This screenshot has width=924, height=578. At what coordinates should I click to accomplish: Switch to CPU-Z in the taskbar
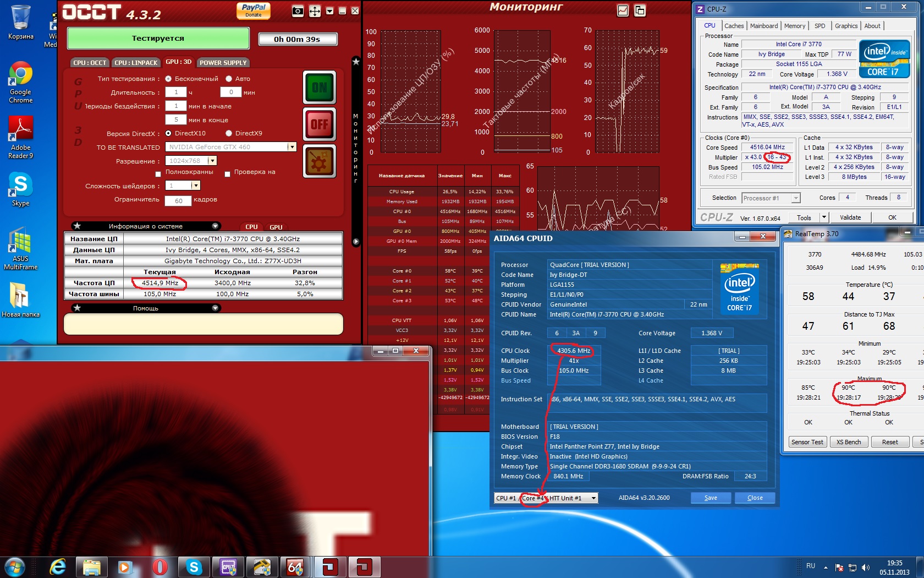[x=228, y=566]
